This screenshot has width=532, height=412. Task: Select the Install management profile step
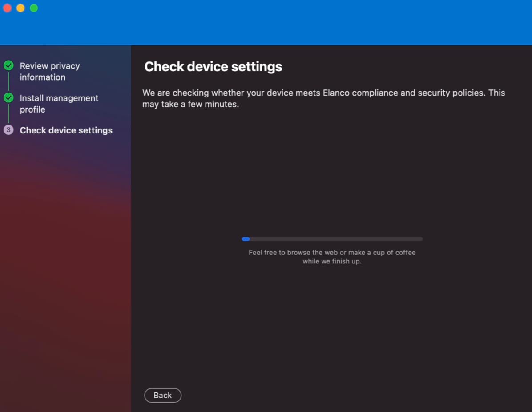[x=59, y=104]
